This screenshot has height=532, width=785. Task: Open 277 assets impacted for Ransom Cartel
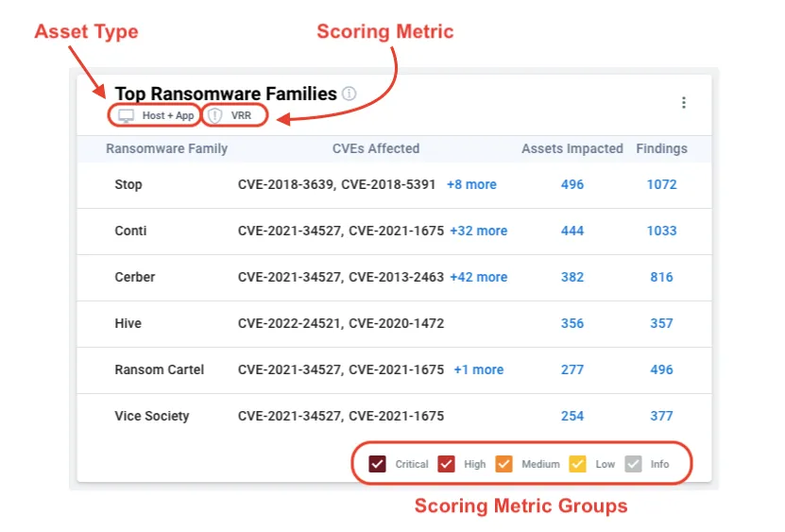pyautogui.click(x=572, y=369)
